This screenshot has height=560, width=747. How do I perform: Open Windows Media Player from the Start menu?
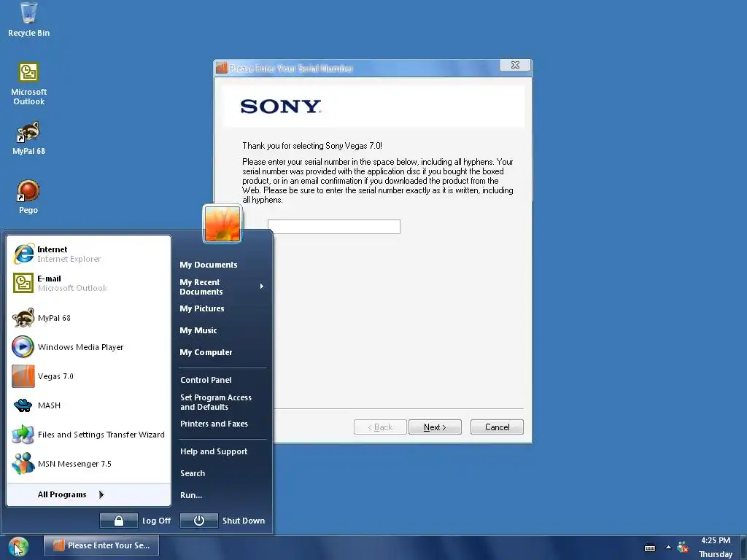(x=88, y=346)
